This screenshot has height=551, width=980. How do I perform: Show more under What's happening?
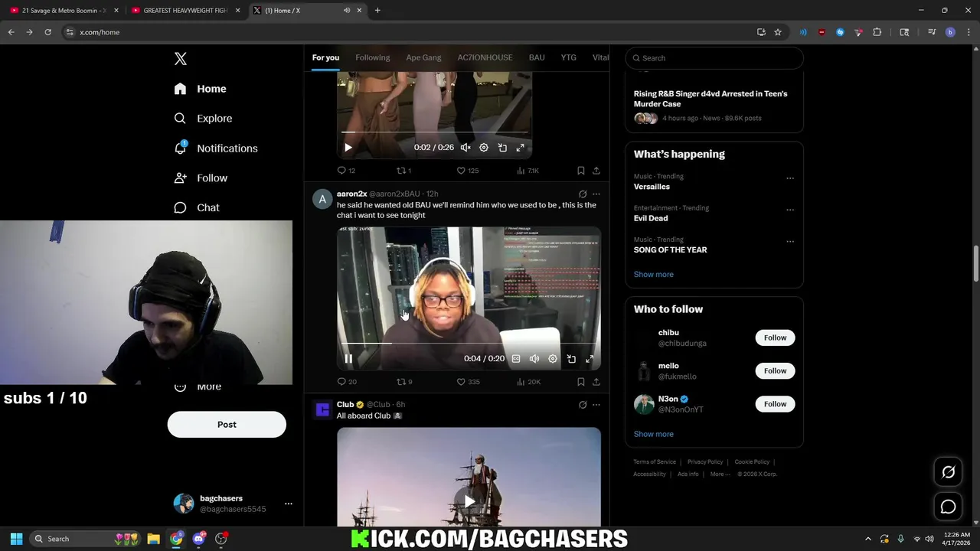[x=653, y=275]
